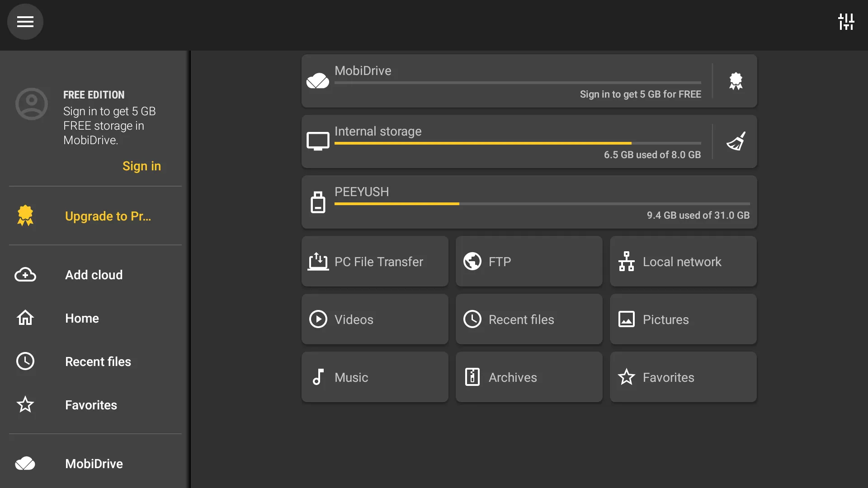Click the sidebar Favorites star icon
Image resolution: width=868 pixels, height=488 pixels.
coord(25,405)
